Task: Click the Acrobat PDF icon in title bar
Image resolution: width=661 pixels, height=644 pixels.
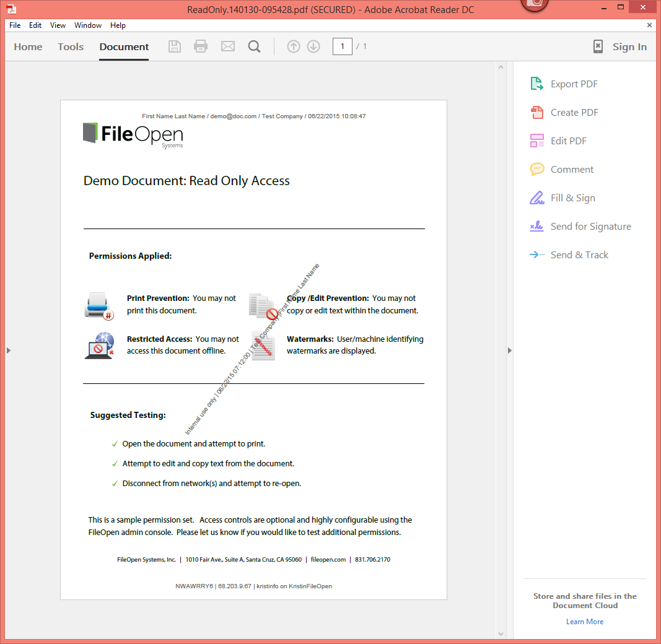Action: pos(11,9)
